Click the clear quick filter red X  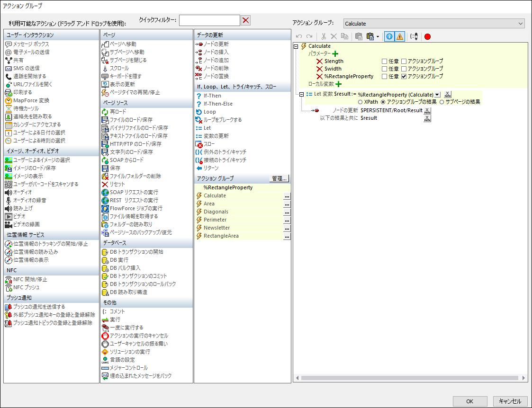[246, 20]
